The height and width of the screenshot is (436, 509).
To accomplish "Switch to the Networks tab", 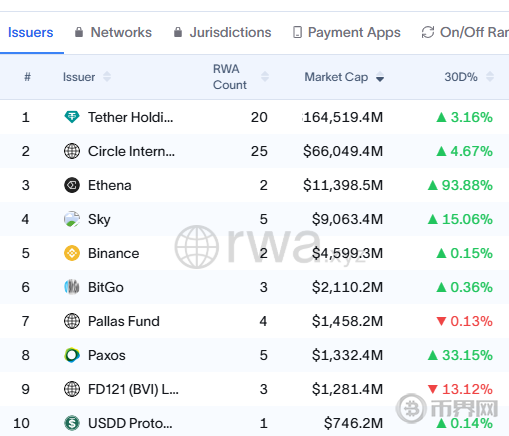I will tap(121, 33).
